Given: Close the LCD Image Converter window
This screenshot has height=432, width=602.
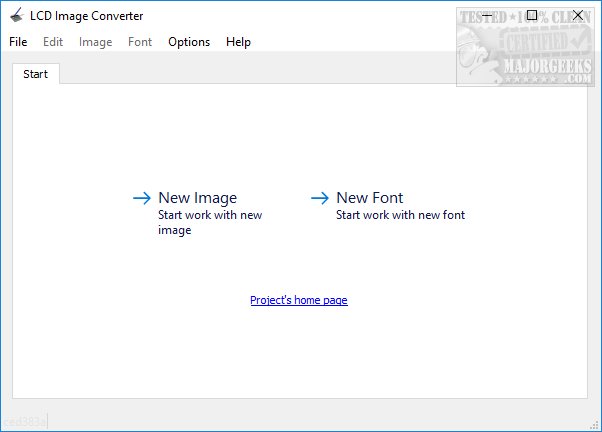Looking at the screenshot, I should pyautogui.click(x=578, y=15).
